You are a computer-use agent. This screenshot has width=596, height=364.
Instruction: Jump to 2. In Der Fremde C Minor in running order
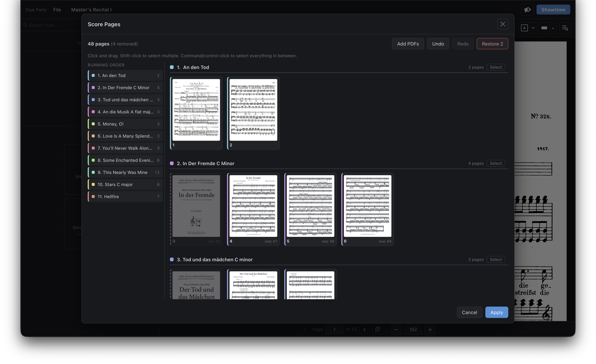click(x=125, y=88)
